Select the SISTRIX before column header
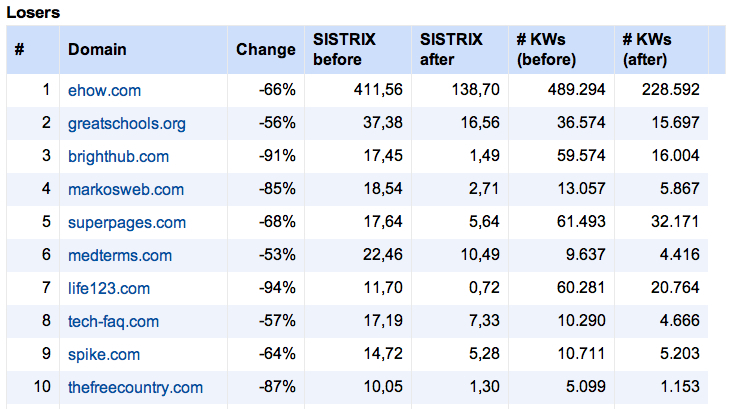The image size is (731, 409). point(344,49)
